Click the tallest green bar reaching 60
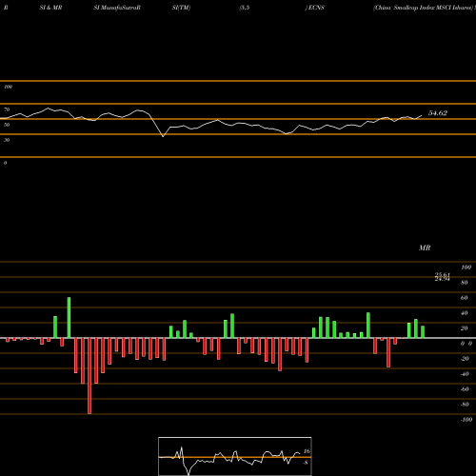 [69, 318]
